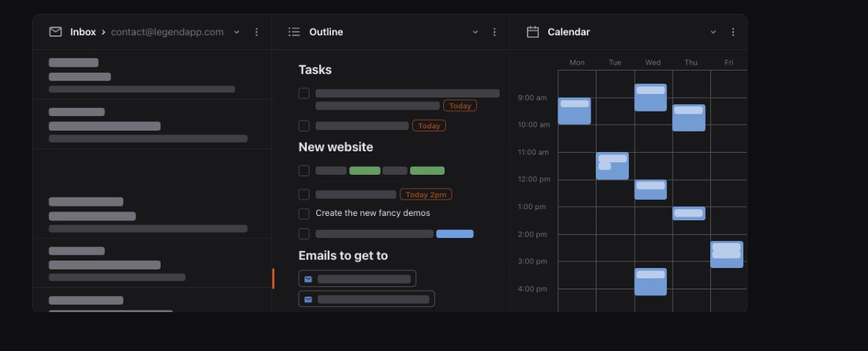
Task: Click the Outline list icon
Action: (294, 32)
